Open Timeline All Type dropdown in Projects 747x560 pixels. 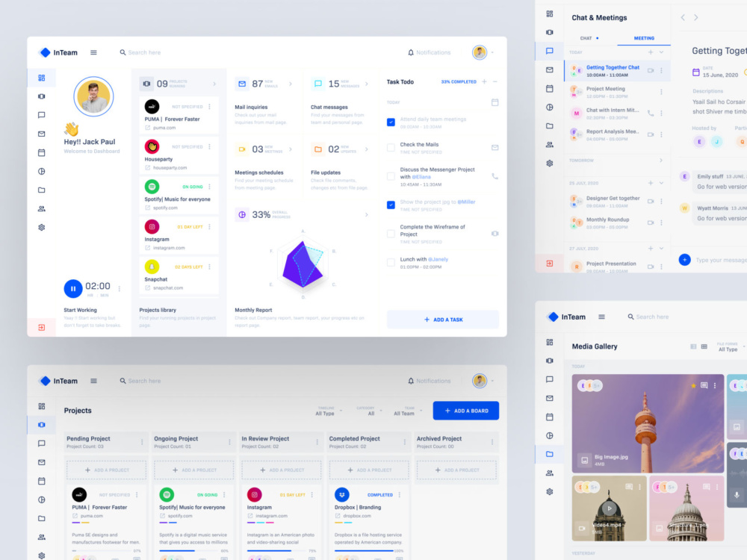(x=329, y=411)
